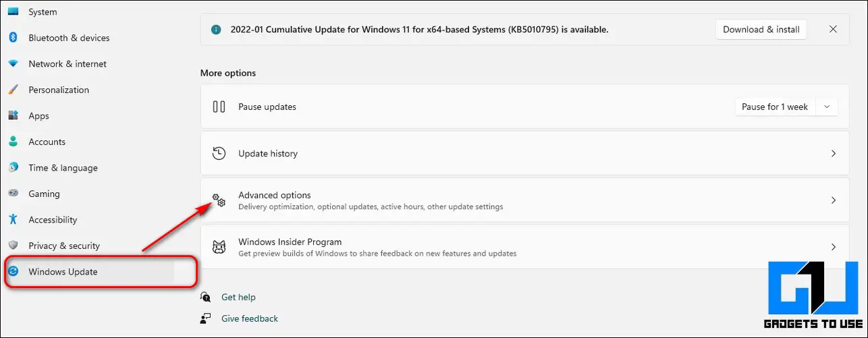Click the Personalization paintbrush icon

13,90
